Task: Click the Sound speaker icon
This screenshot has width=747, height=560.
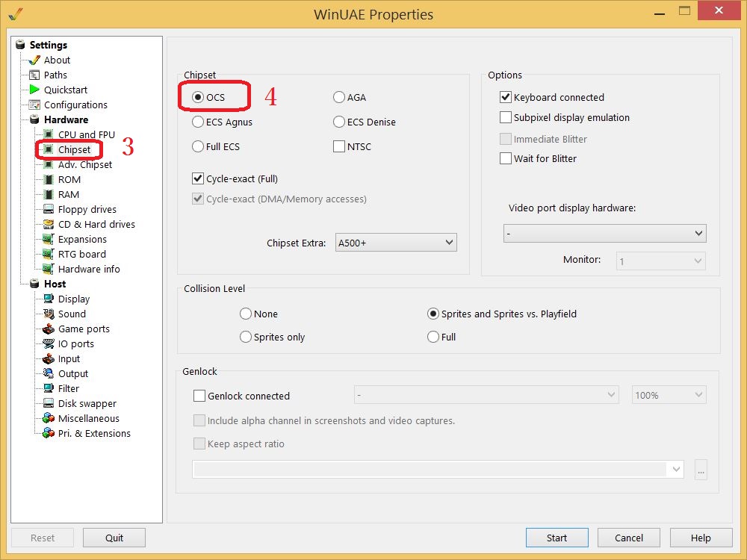Action: click(x=48, y=314)
